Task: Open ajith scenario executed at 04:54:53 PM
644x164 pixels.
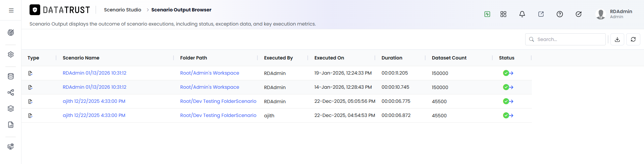Action: (x=94, y=115)
